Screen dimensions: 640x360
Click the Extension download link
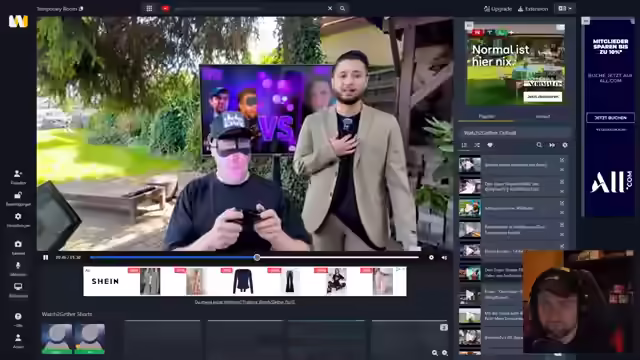click(533, 9)
